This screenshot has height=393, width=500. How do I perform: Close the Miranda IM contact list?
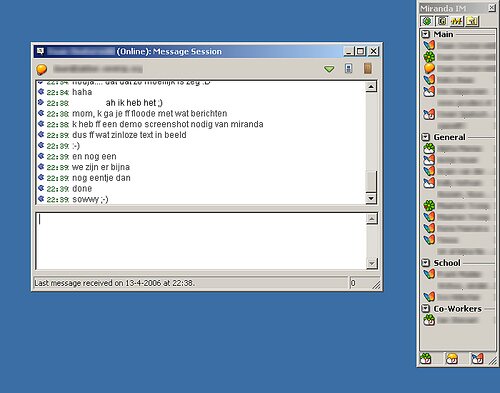492,8
